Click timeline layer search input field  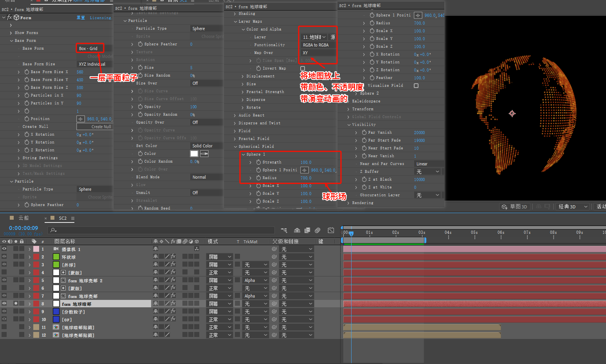pyautogui.click(x=161, y=230)
